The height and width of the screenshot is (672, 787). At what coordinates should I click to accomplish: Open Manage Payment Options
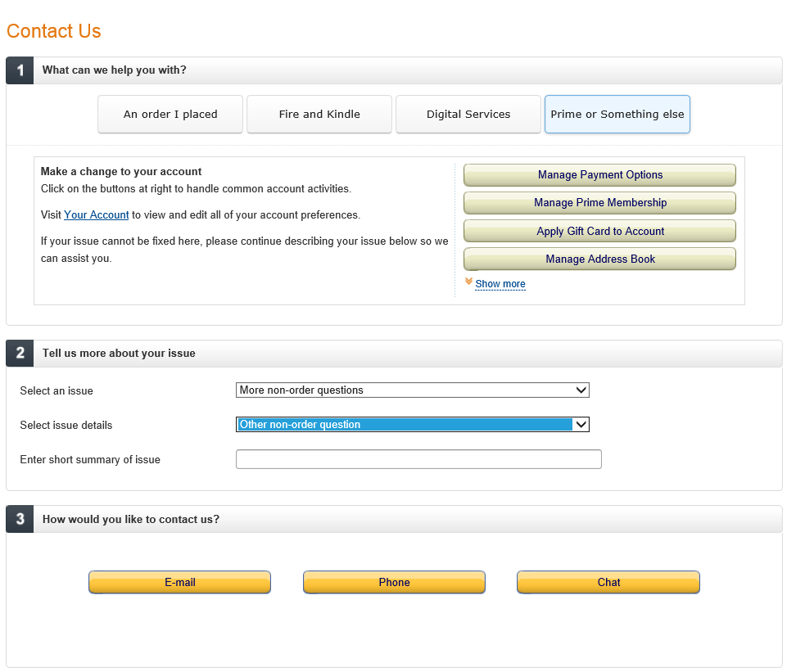(599, 175)
